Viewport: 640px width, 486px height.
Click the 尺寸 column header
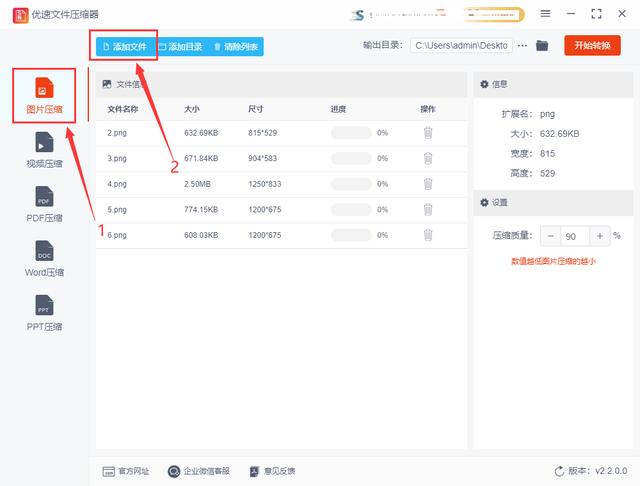[x=256, y=109]
